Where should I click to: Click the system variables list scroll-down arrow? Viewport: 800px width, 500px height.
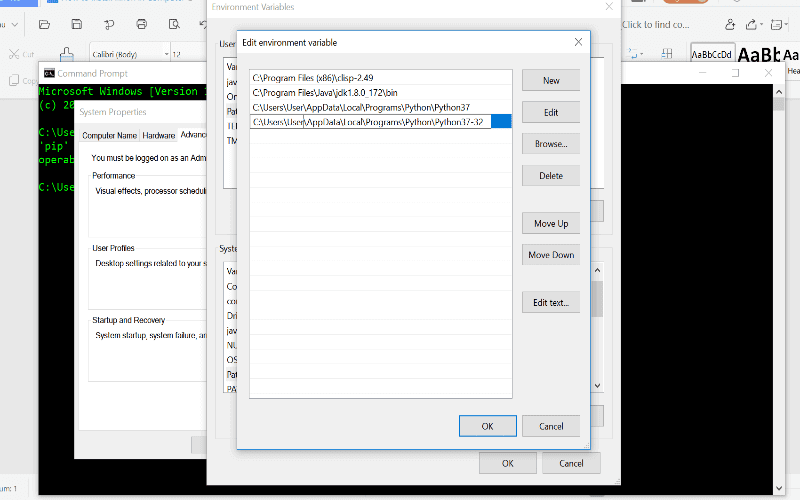pyautogui.click(x=597, y=386)
